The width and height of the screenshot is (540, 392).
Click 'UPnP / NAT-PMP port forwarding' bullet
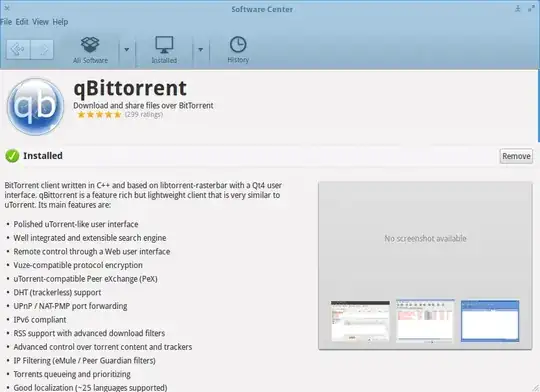(70, 306)
